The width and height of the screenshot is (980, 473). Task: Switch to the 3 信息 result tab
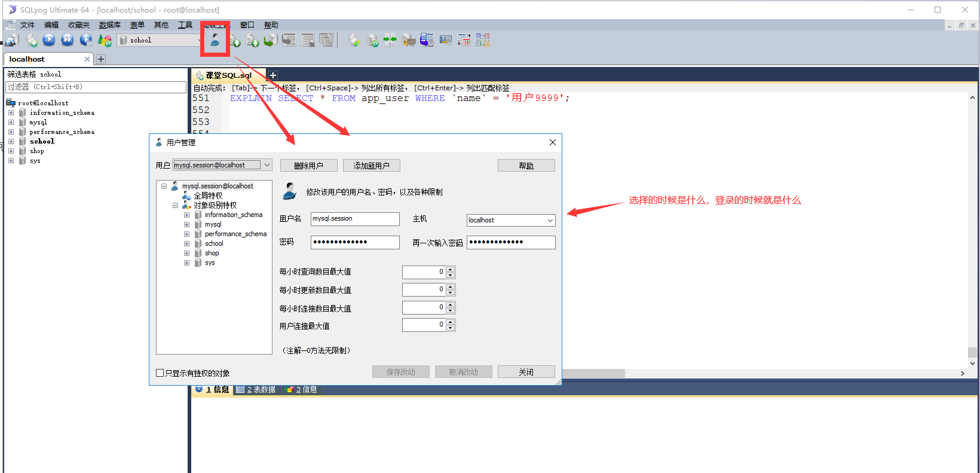coord(302,389)
